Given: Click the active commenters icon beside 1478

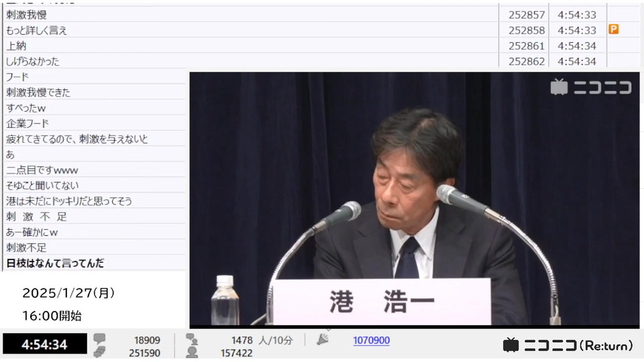Looking at the screenshot, I should [x=191, y=339].
